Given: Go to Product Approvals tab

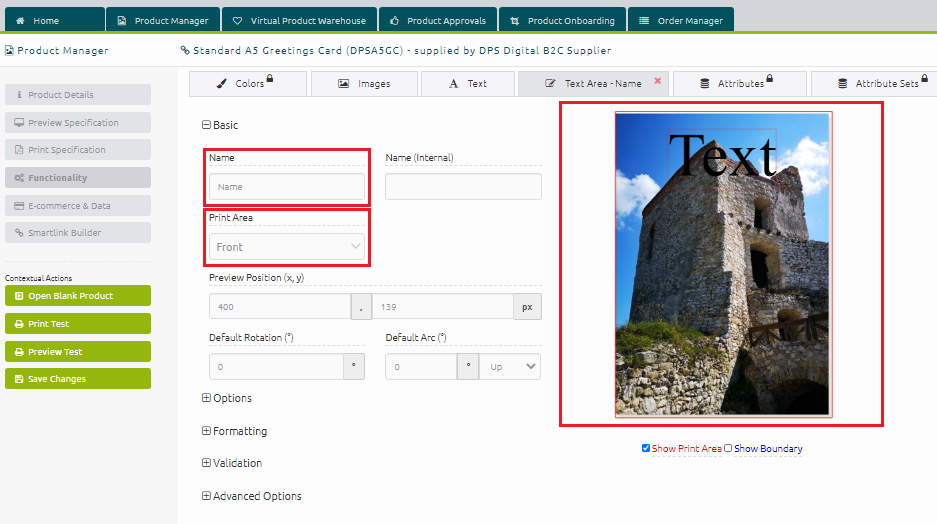Looking at the screenshot, I should click(x=438, y=20).
